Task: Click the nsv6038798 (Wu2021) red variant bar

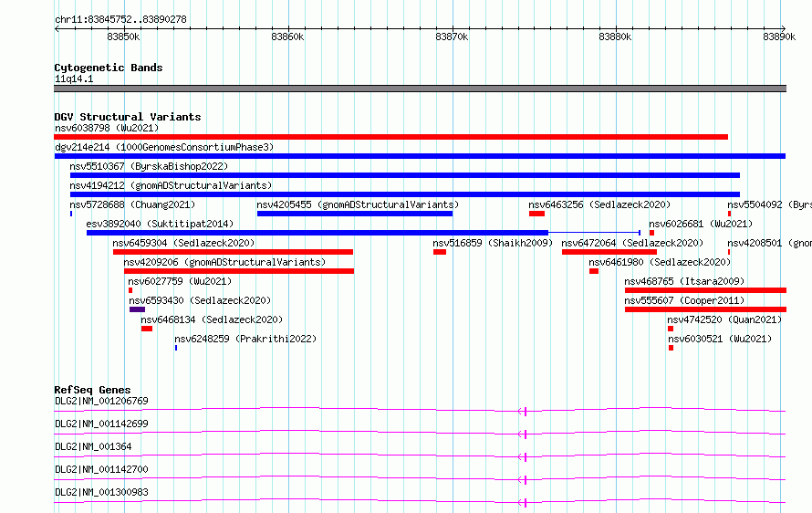Action: coord(391,137)
